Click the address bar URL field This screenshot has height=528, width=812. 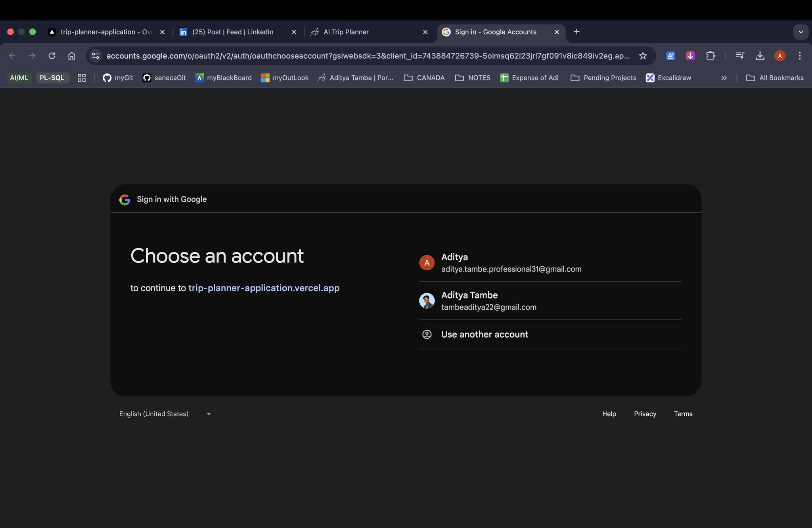[368, 56]
